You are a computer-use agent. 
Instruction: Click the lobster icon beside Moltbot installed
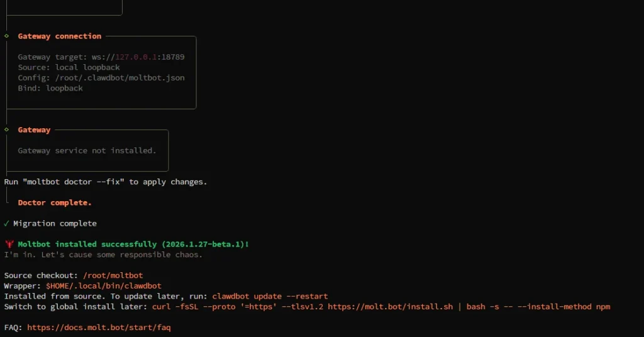click(x=9, y=244)
